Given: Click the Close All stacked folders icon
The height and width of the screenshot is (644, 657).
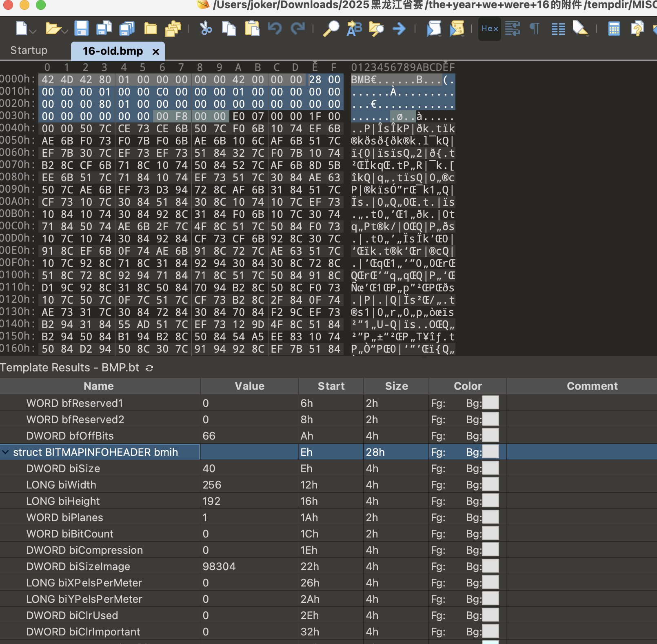Looking at the screenshot, I should 173,29.
